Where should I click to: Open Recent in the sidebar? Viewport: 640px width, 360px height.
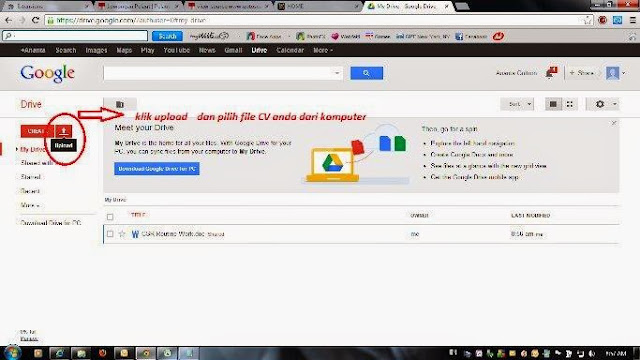(30, 191)
